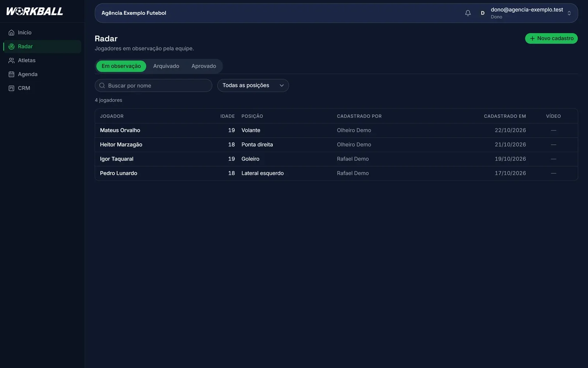The image size is (588, 368).
Task: Click the 4 jogadores count
Action: pos(108,100)
